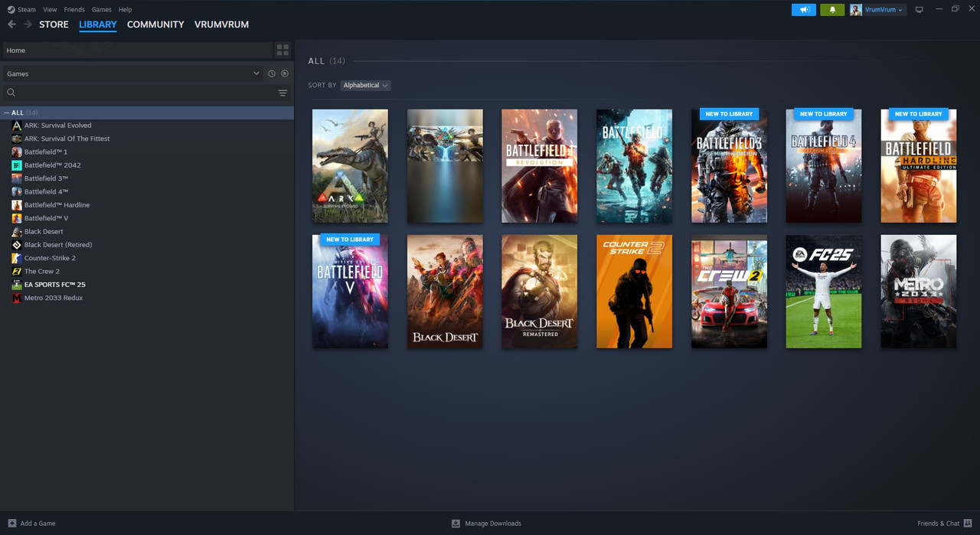980x535 pixels.
Task: Go to the LIBRARY tab
Action: pyautogui.click(x=98, y=24)
